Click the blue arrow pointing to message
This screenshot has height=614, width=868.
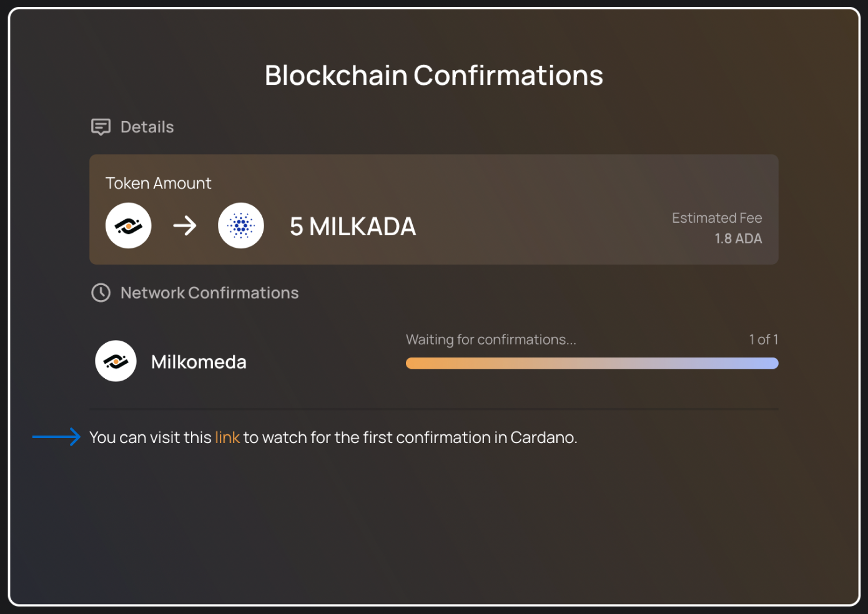coord(57,437)
